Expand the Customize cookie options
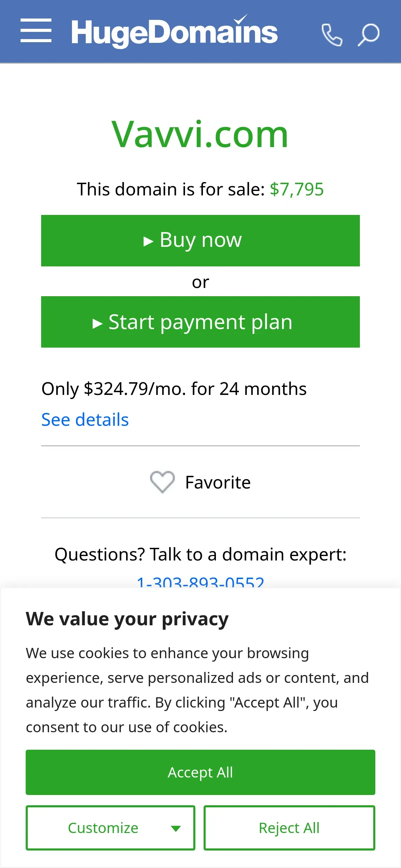Image resolution: width=401 pixels, height=868 pixels. click(103, 828)
